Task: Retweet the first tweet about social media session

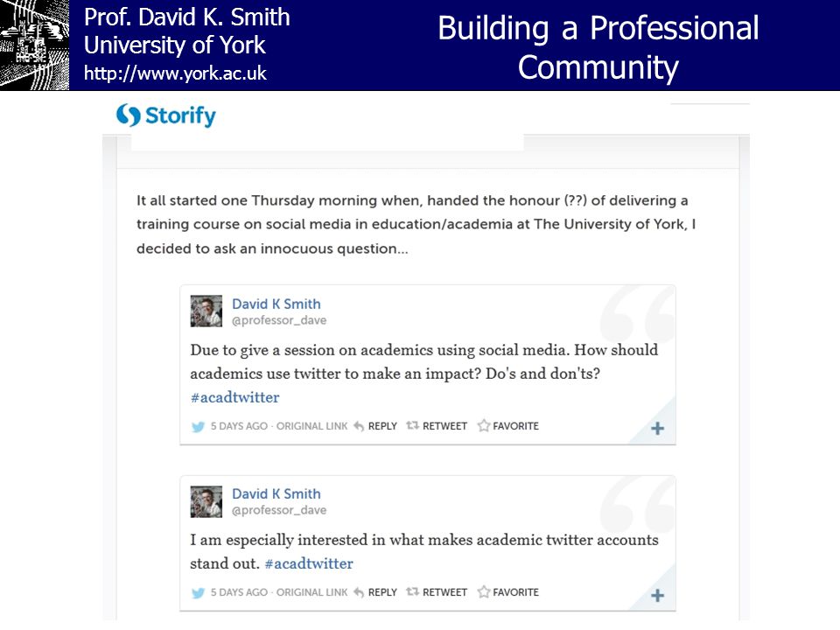Action: click(x=437, y=426)
